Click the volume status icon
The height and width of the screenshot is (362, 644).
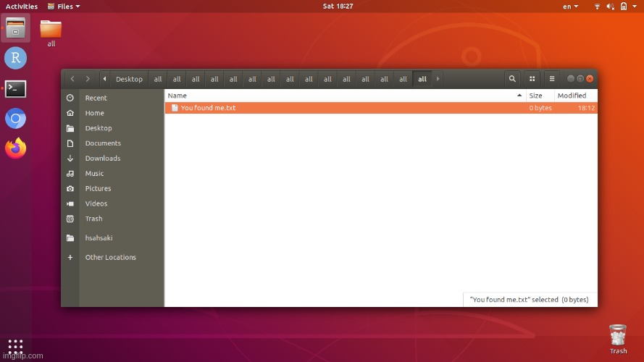[611, 7]
